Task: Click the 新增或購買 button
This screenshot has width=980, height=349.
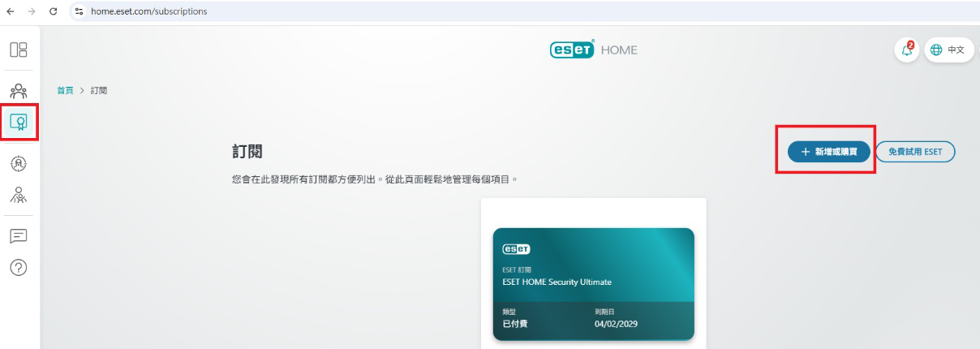Action: click(828, 152)
